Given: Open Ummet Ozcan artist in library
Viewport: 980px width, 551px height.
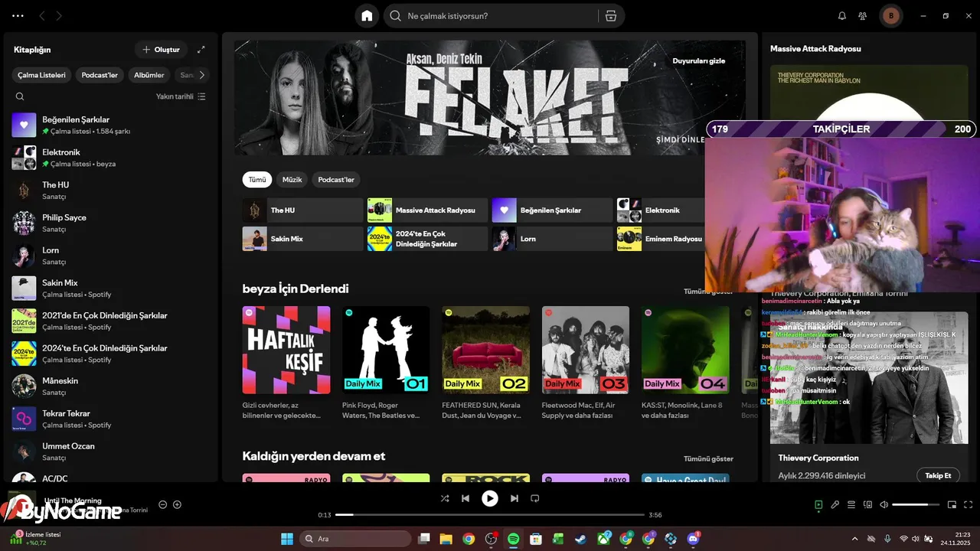Looking at the screenshot, I should 111,452.
